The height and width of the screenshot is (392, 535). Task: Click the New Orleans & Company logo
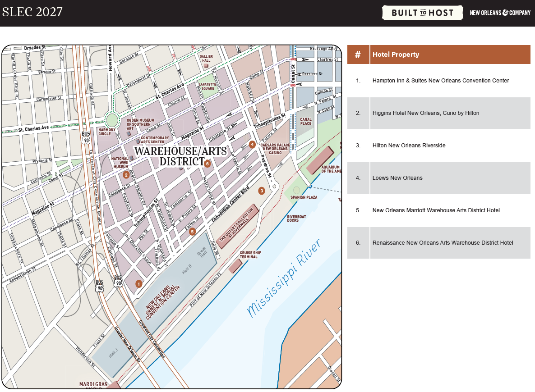(500, 13)
